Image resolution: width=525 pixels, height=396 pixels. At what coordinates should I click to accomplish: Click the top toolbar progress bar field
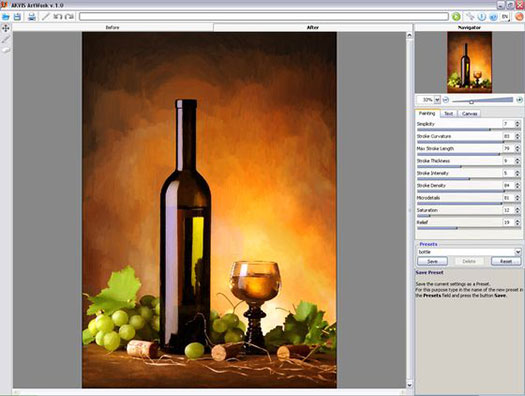pyautogui.click(x=264, y=16)
